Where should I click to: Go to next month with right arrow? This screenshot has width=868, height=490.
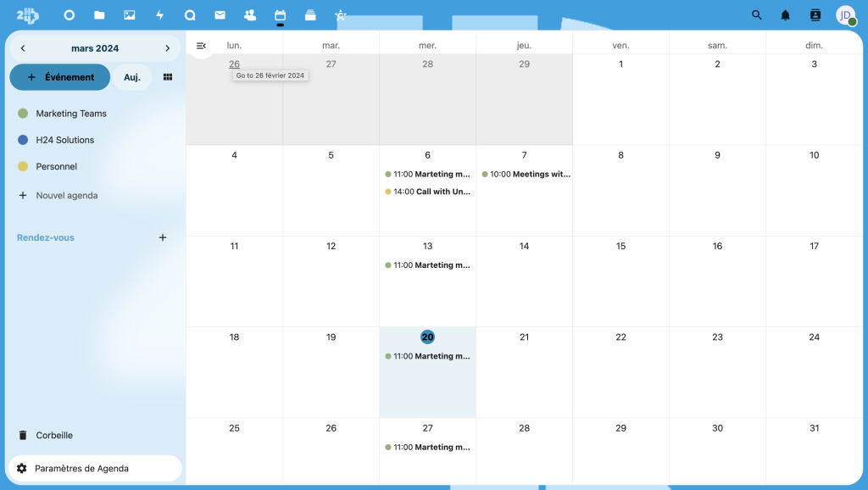(x=168, y=48)
